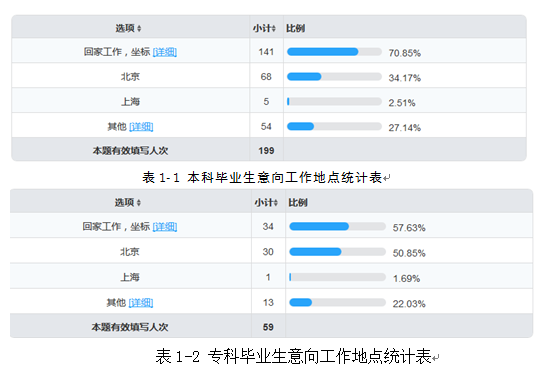Open 详细 link for 回家工作 in second table

click(x=165, y=227)
